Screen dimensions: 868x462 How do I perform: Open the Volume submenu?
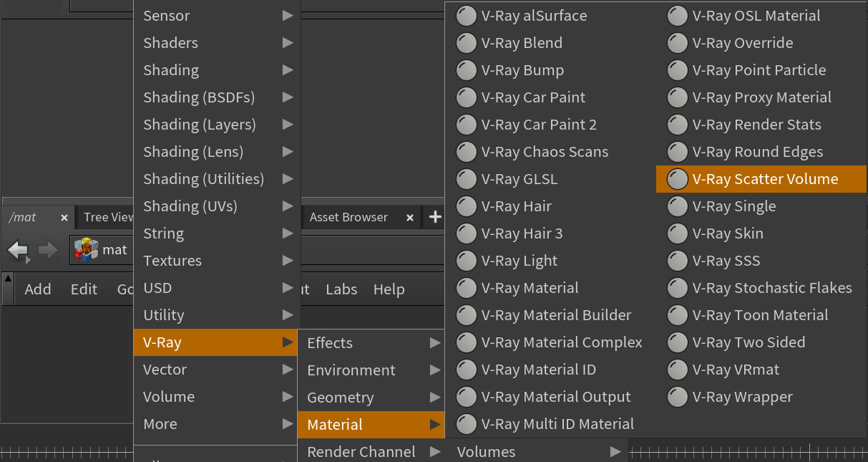[218, 397]
